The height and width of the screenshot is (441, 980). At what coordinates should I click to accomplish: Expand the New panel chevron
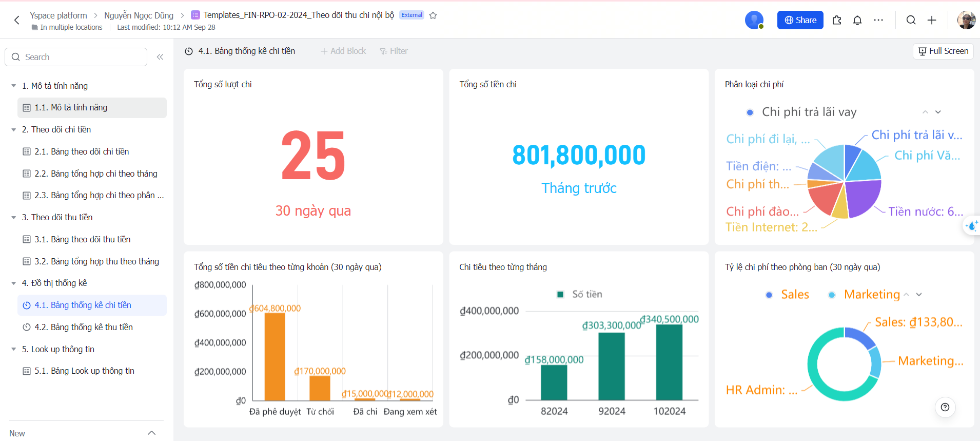(x=151, y=433)
